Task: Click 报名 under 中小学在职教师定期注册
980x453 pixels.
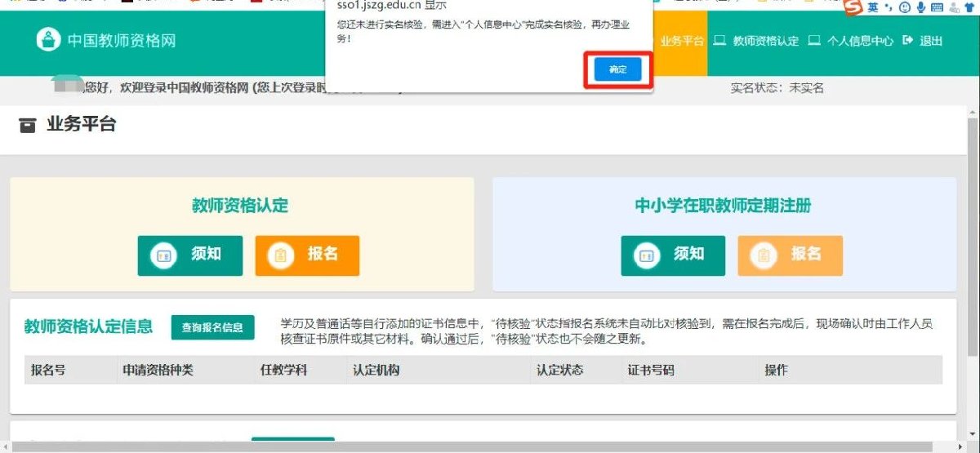Action: click(x=790, y=255)
